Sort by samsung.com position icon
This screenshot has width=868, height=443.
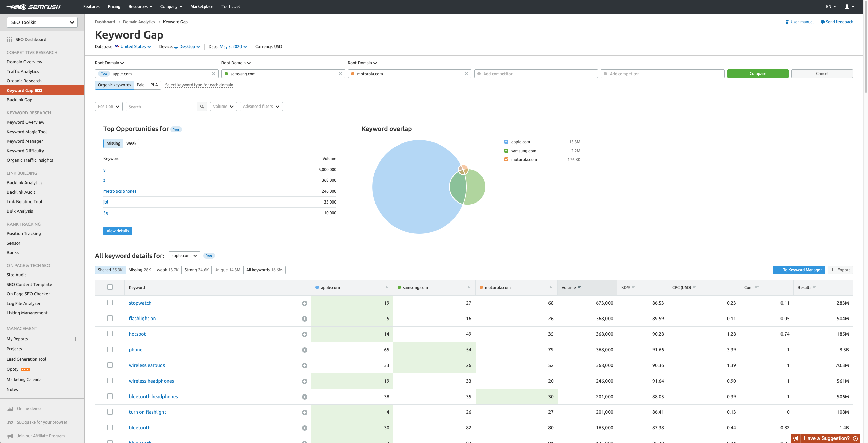[x=469, y=288]
